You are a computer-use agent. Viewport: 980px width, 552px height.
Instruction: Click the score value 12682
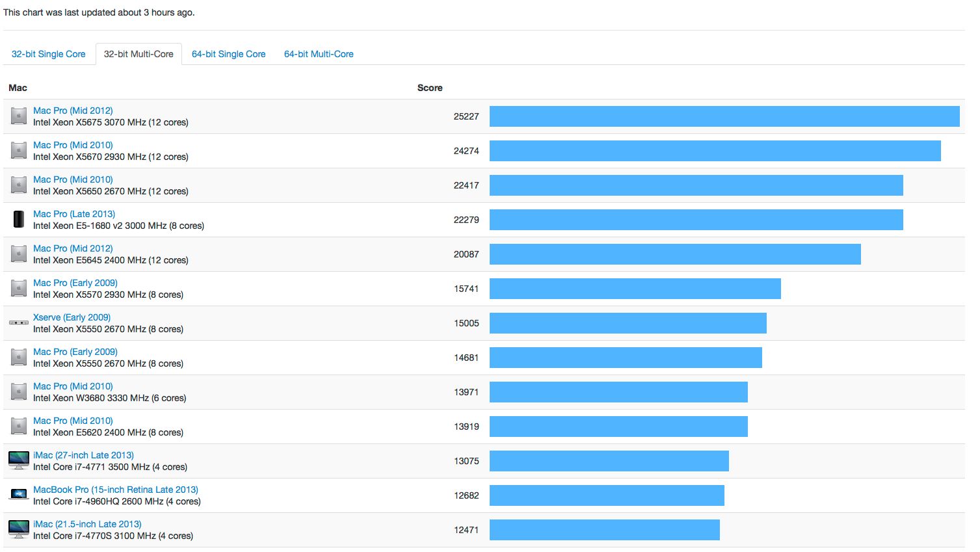[466, 495]
